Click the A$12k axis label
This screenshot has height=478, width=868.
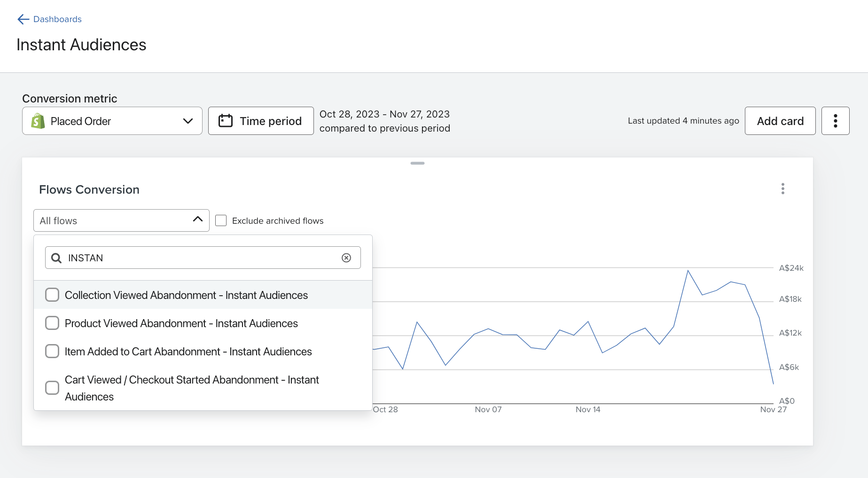[x=790, y=333]
